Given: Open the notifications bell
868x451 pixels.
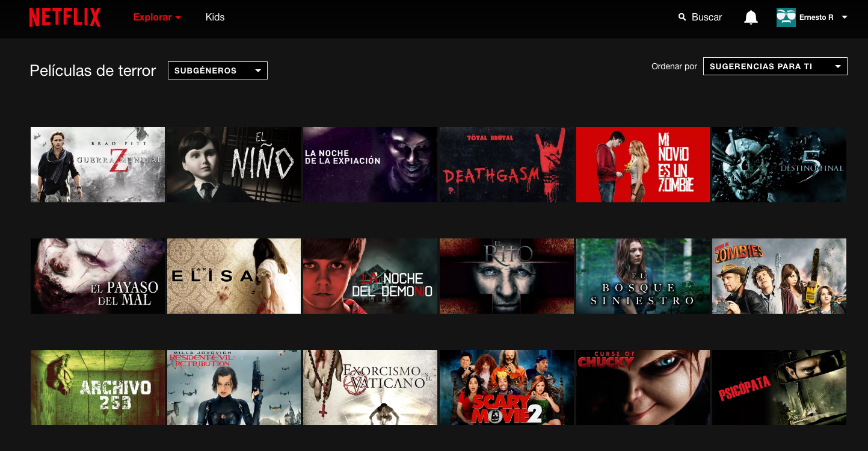Looking at the screenshot, I should 751,17.
